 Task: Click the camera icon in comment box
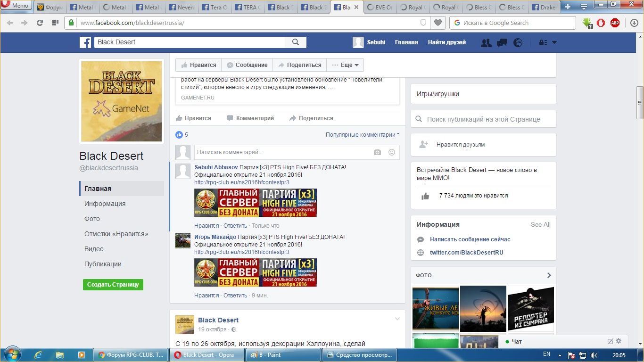[377, 152]
